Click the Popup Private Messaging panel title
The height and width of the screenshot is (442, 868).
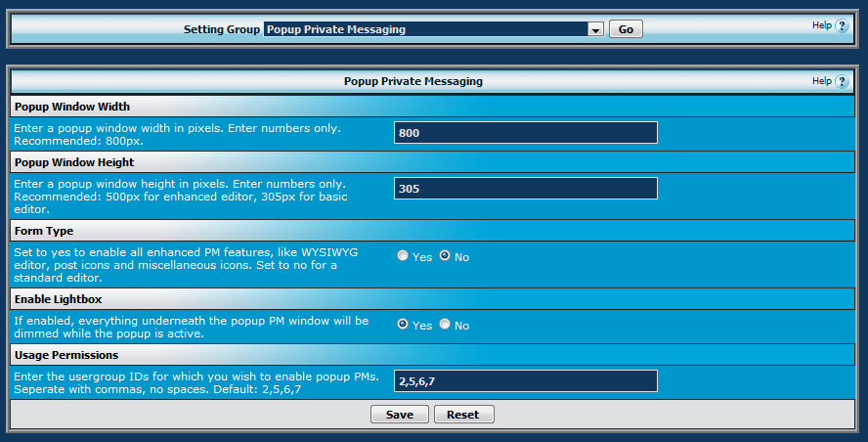[x=412, y=82]
